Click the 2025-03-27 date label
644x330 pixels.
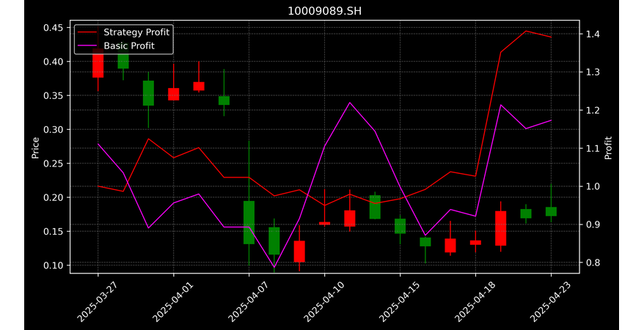coord(98,301)
